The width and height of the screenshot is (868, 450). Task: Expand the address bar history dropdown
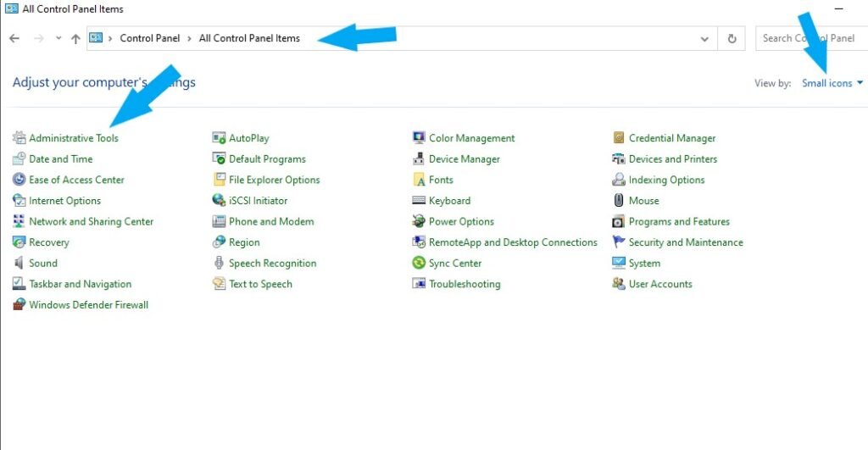(704, 39)
